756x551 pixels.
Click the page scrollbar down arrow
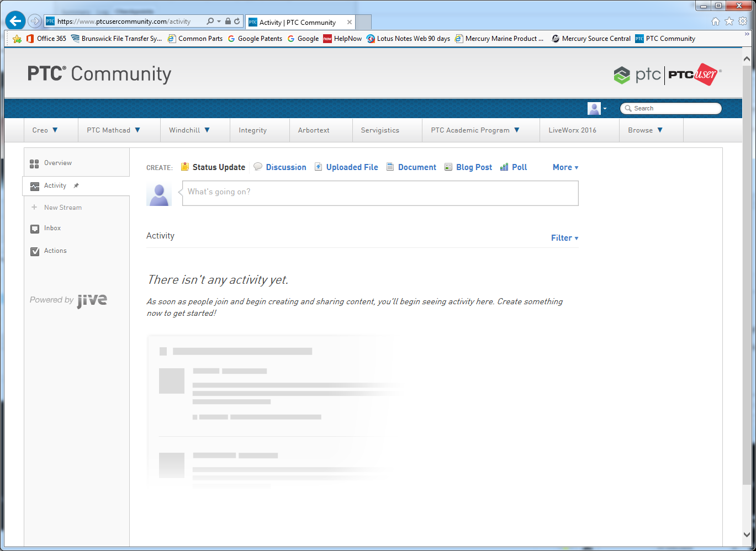click(x=747, y=534)
